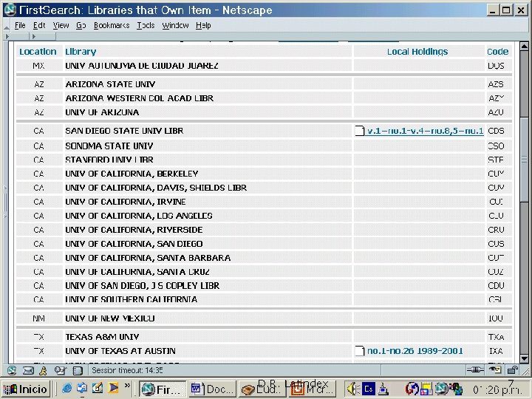Select UNIV OF CALIFORNIA, LOS ANGELES text
Viewport: 532px width, 399px height.
139,216
